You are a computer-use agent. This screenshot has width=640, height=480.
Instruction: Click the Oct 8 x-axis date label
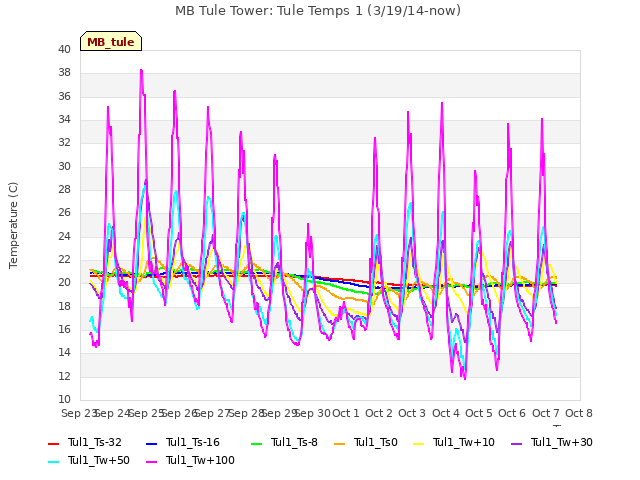click(x=579, y=413)
